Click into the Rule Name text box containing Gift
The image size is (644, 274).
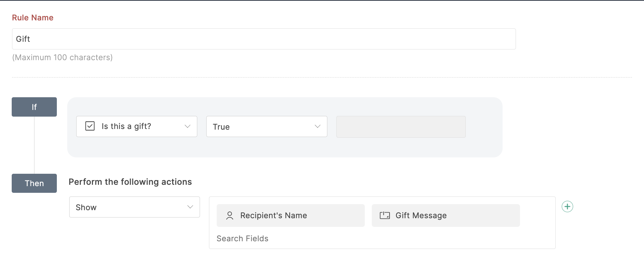pyautogui.click(x=263, y=39)
